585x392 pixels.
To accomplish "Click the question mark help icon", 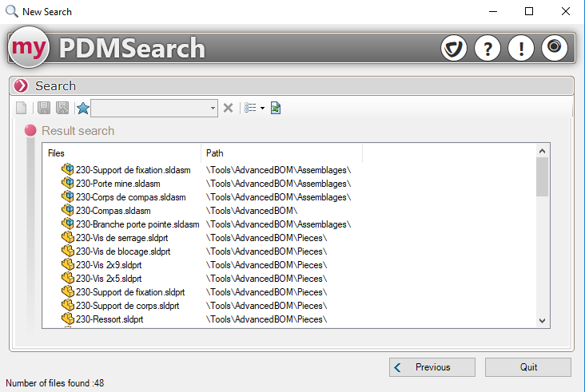I will 488,48.
